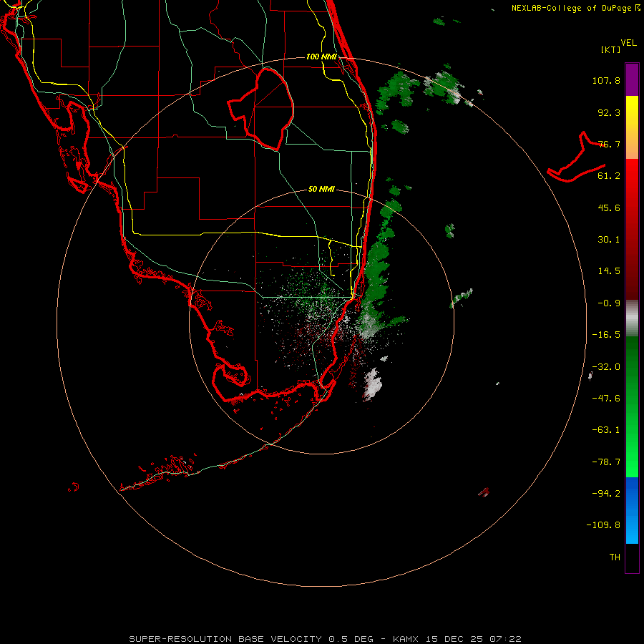Pick the purple segment of velocity color bar
Viewport: 644px width, 644px height.
(632, 79)
